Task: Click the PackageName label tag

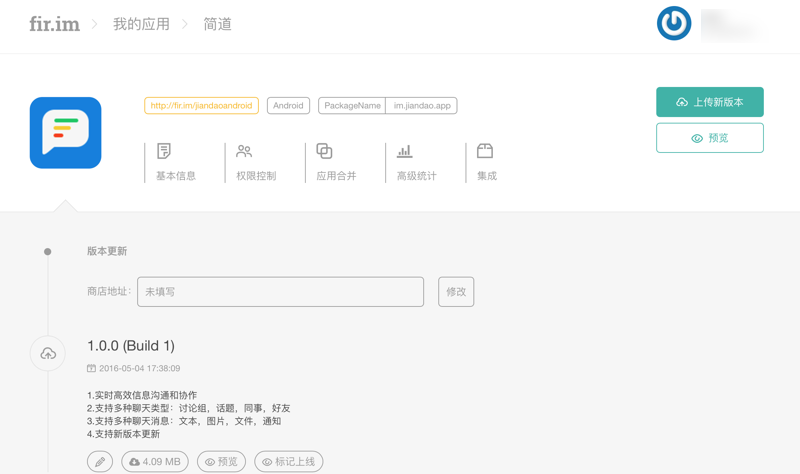Action: (352, 106)
